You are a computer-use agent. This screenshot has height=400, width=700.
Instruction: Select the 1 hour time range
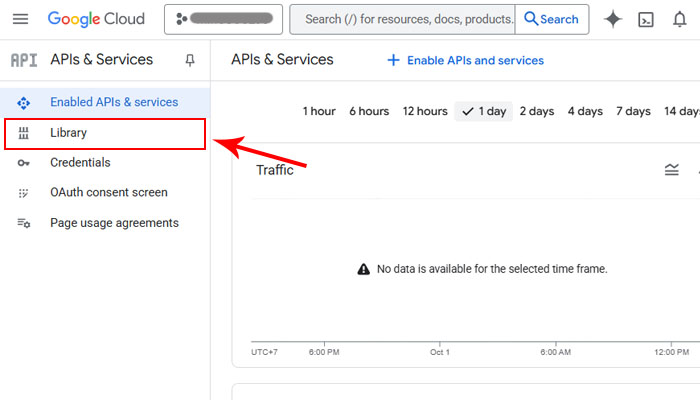pyautogui.click(x=319, y=111)
